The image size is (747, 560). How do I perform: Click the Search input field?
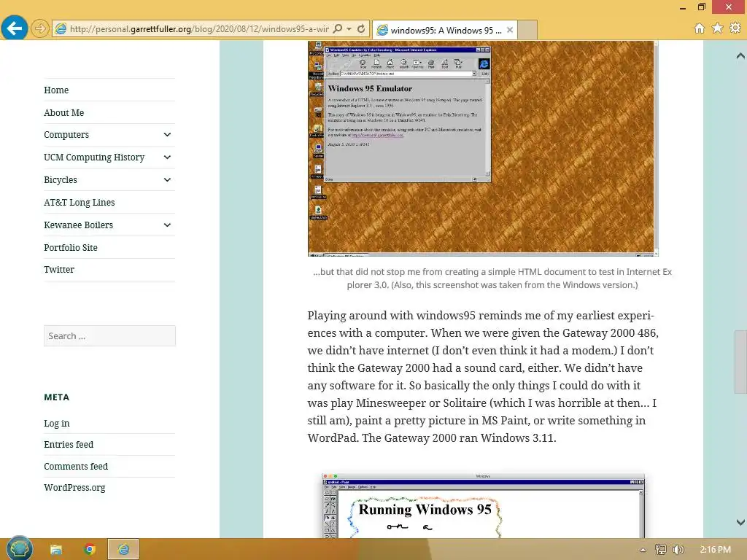pos(109,335)
